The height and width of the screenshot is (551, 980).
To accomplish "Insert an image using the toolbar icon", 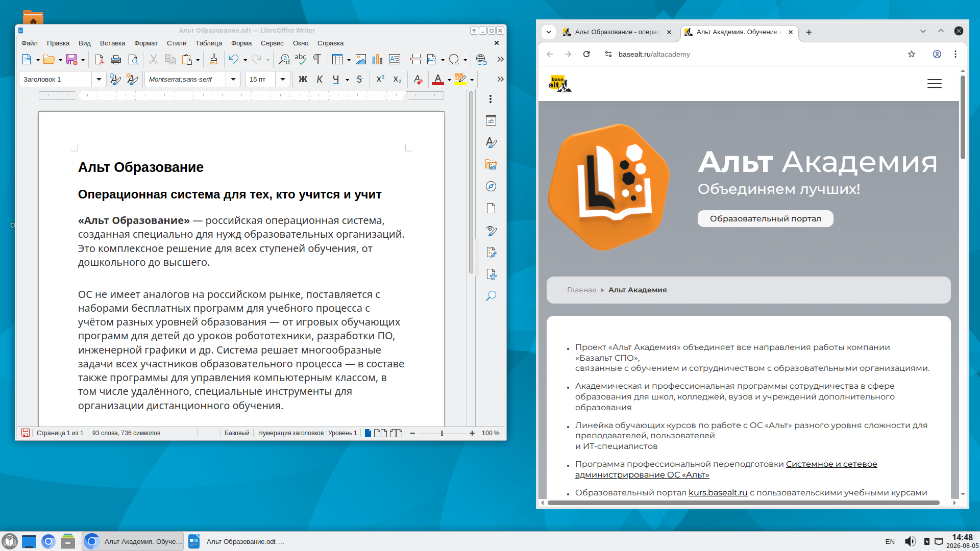I will click(361, 59).
